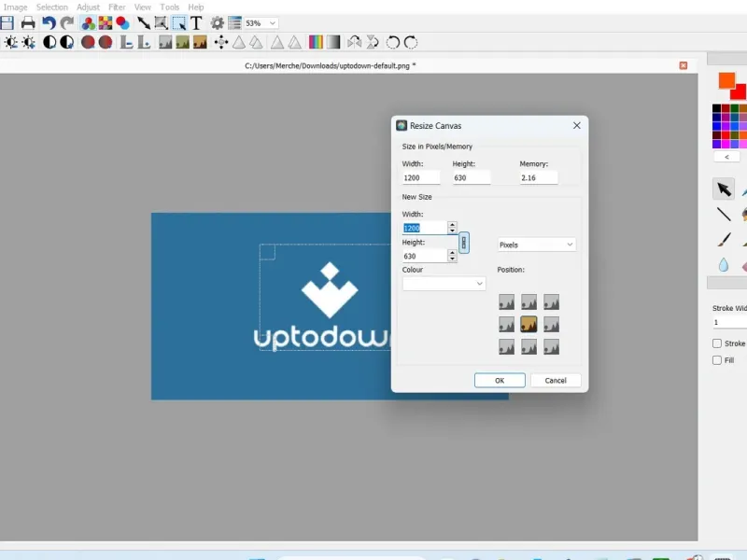Click the New Size Width field
747x560 pixels.
click(425, 228)
